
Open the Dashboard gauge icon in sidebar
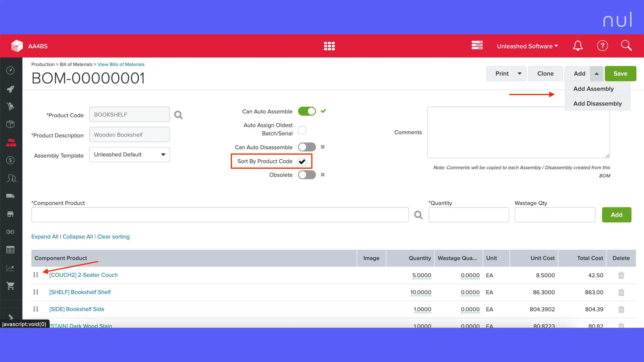point(10,71)
